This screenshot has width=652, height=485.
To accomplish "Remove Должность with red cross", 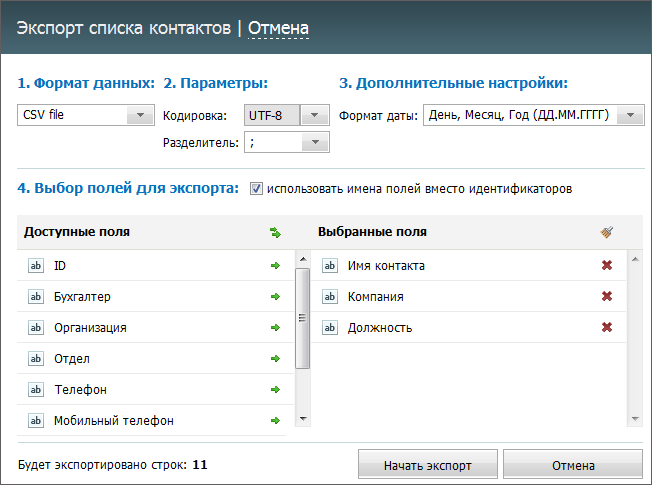I will [x=607, y=327].
